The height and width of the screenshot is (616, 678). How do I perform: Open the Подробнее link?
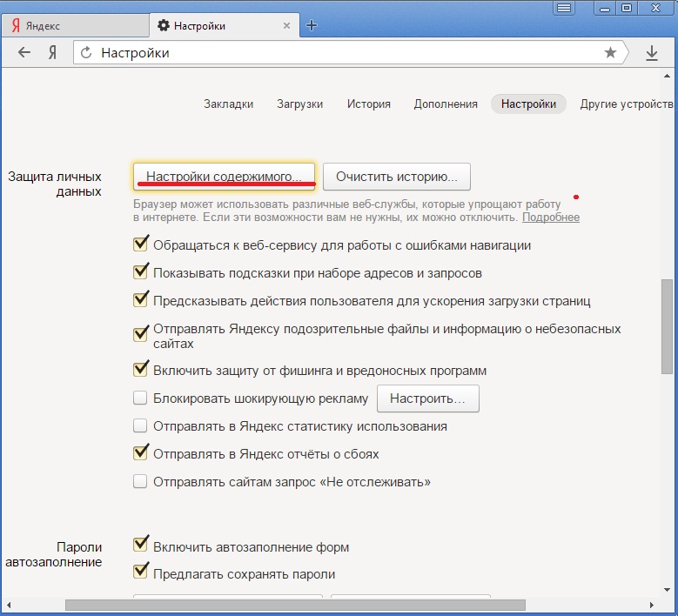click(551, 217)
